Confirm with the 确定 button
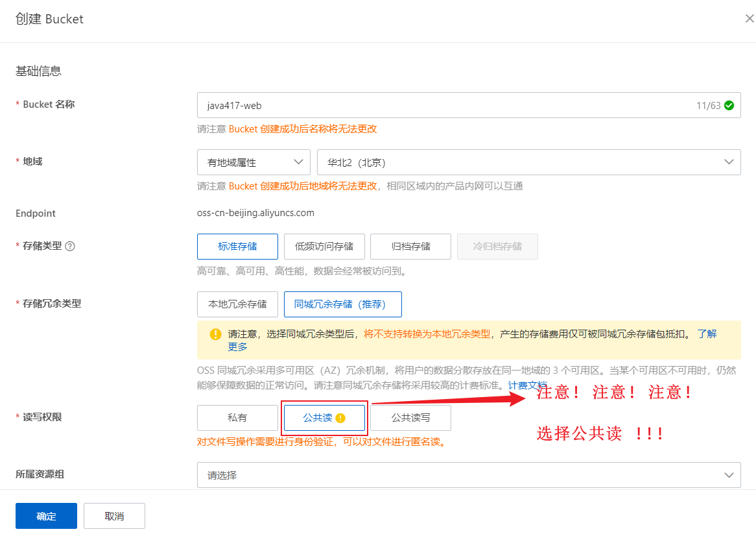This screenshot has height=536, width=756. click(46, 516)
